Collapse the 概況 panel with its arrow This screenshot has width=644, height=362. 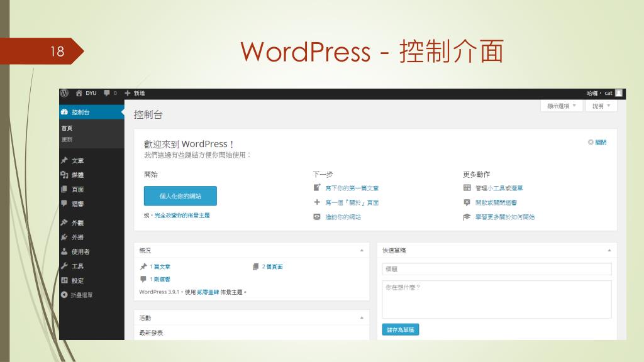pos(362,250)
